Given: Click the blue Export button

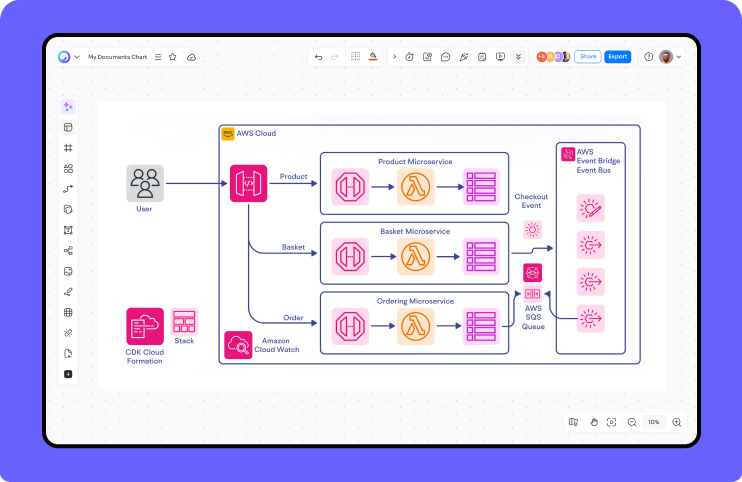Looking at the screenshot, I should [x=618, y=57].
